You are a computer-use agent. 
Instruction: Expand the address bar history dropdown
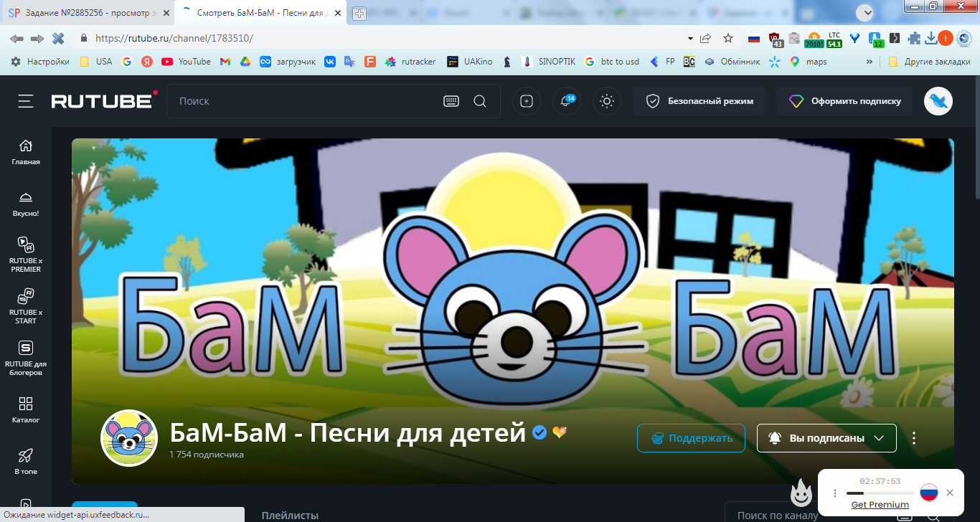[x=690, y=39]
